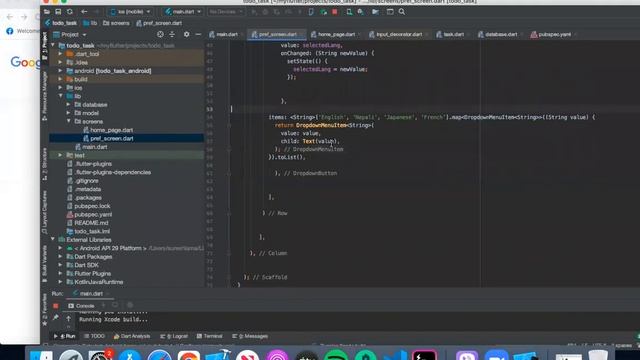
Task: Open the ios (mobile) configuration dropdown
Action: tap(131, 12)
